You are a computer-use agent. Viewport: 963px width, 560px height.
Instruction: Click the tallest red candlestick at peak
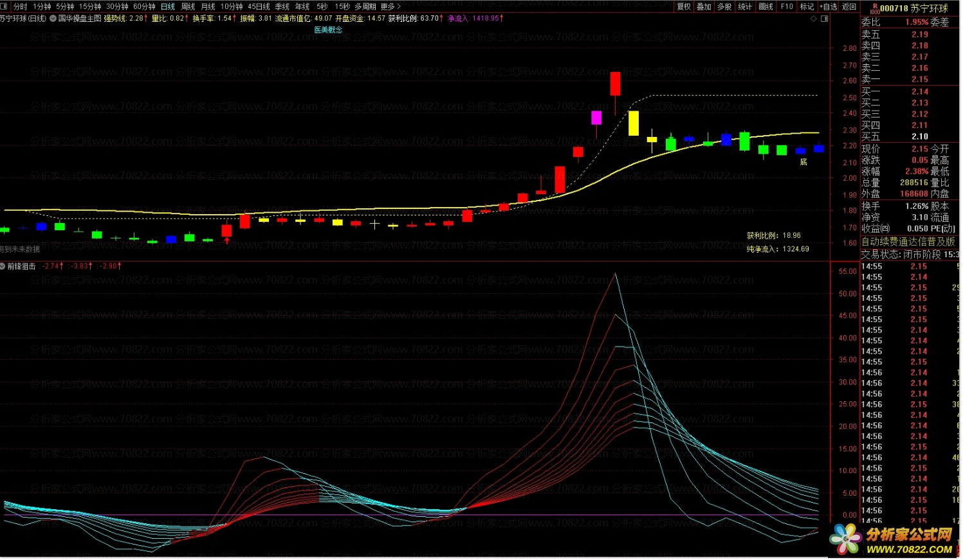[x=615, y=84]
